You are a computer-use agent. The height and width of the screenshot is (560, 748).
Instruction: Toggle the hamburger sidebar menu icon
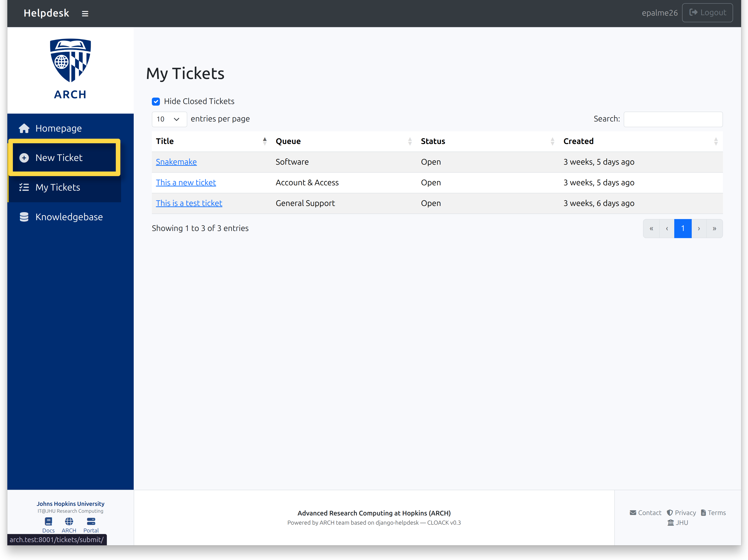pyautogui.click(x=85, y=14)
